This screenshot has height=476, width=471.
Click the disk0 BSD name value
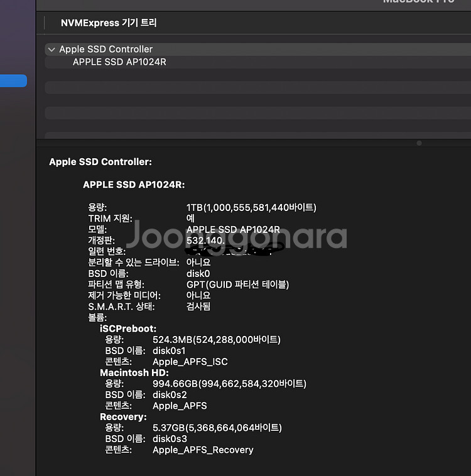tap(198, 274)
